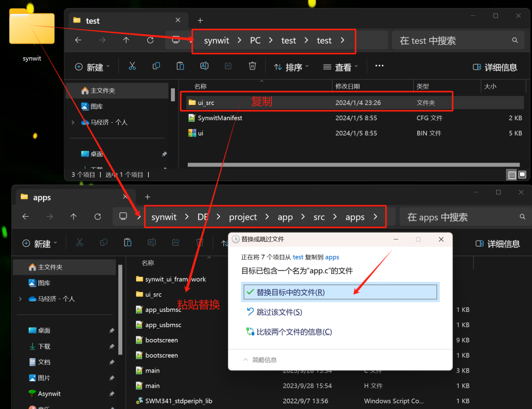
Task: Click the refresh icon in test window
Action: tap(150, 40)
